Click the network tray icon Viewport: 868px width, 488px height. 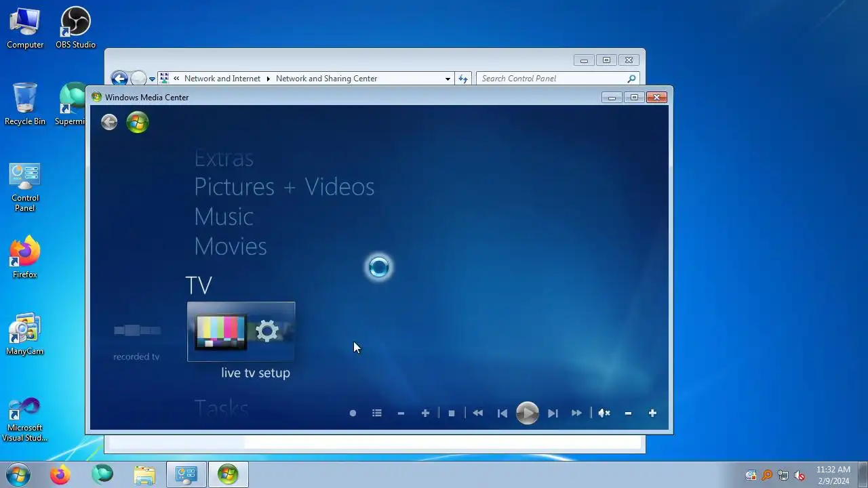pyautogui.click(x=783, y=475)
